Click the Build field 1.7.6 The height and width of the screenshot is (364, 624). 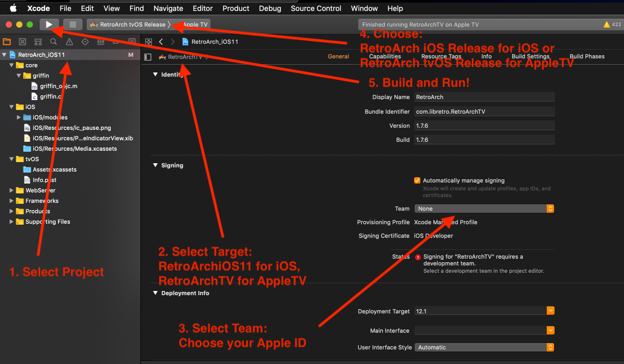pos(484,140)
